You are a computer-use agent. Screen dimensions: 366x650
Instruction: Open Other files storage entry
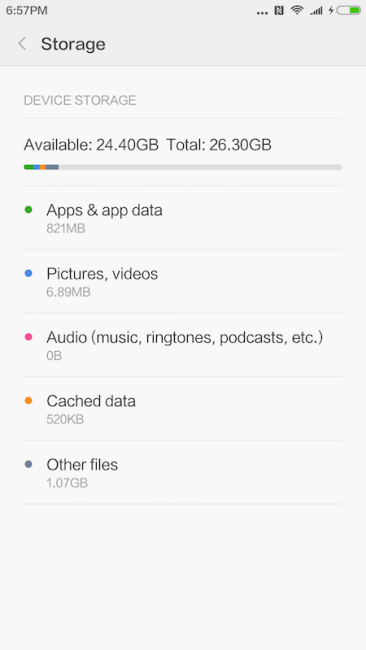click(x=183, y=472)
